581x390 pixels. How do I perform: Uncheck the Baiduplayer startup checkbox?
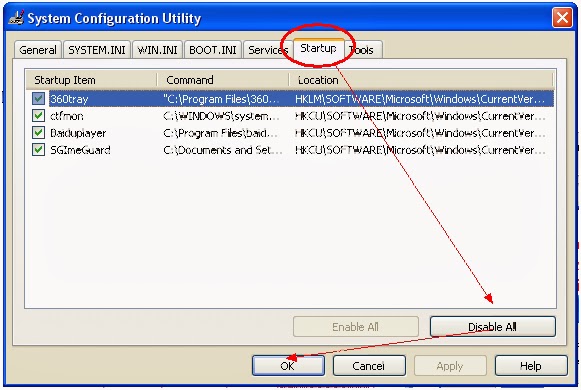pyautogui.click(x=38, y=133)
